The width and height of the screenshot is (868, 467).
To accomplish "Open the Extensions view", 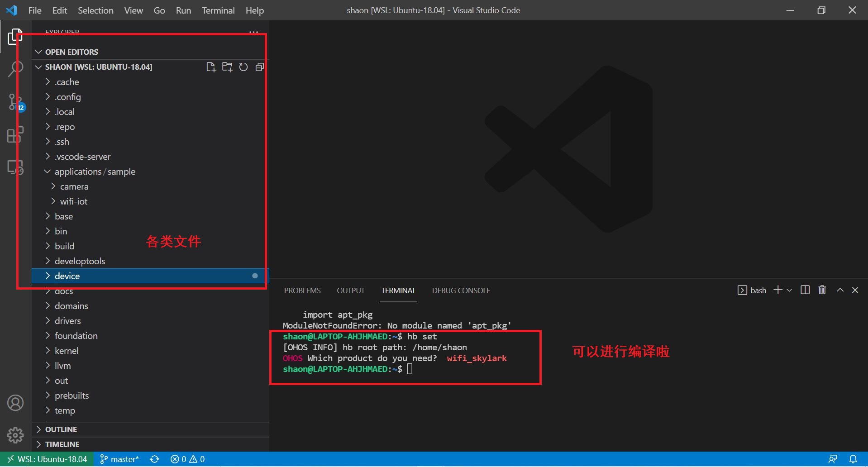I will click(15, 135).
